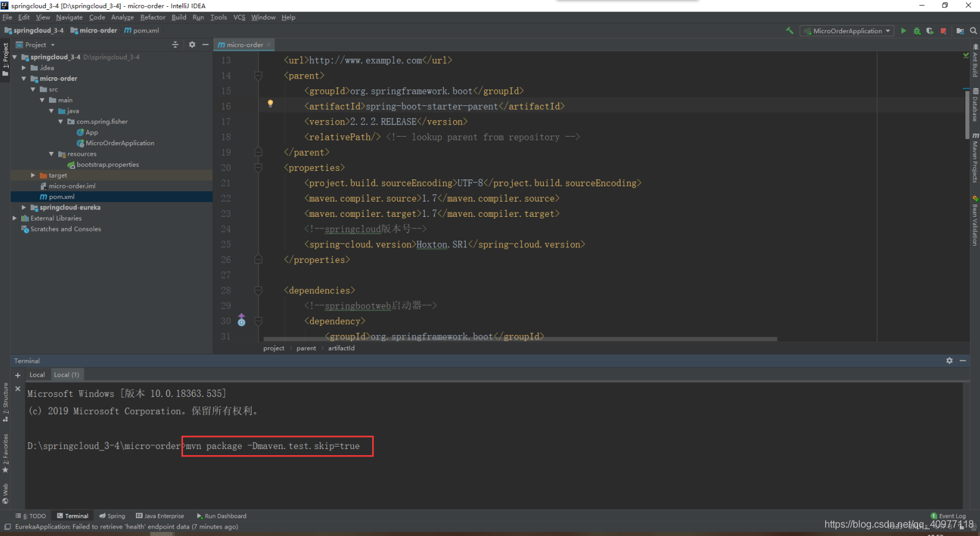Expand the springcloud-eureka module
This screenshot has height=536, width=980.
tap(24, 207)
